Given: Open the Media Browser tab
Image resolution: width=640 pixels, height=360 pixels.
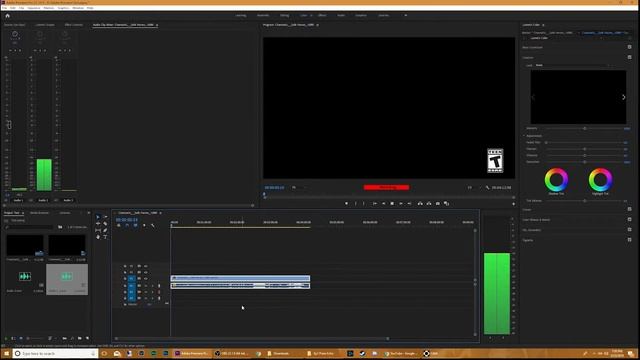Looking at the screenshot, I should 40,213.
